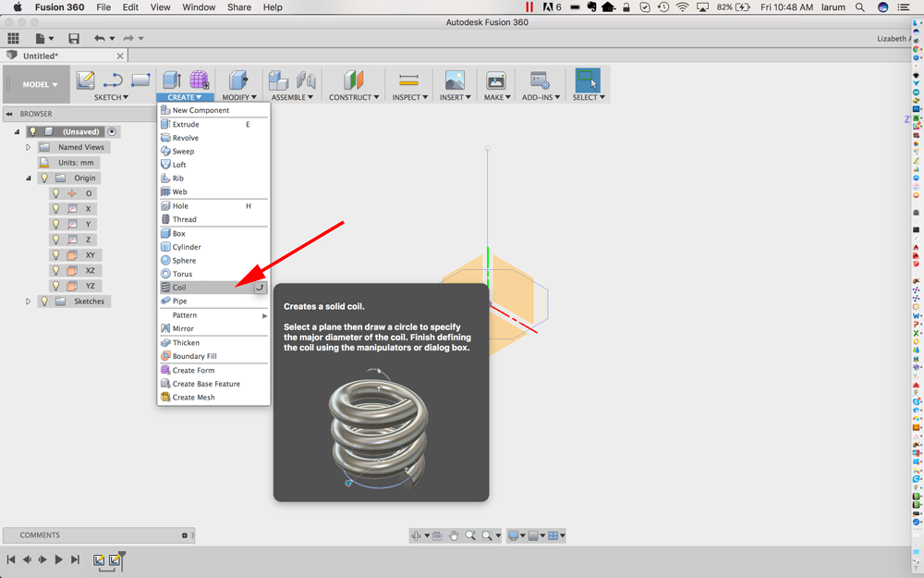
Task: Toggle visibility bulb of X axis
Action: pyautogui.click(x=56, y=208)
